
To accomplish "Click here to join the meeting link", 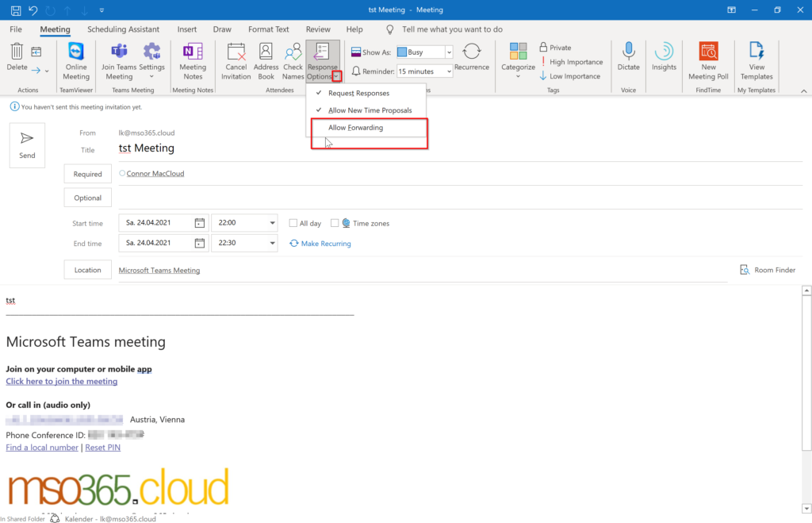I will pos(62,381).
